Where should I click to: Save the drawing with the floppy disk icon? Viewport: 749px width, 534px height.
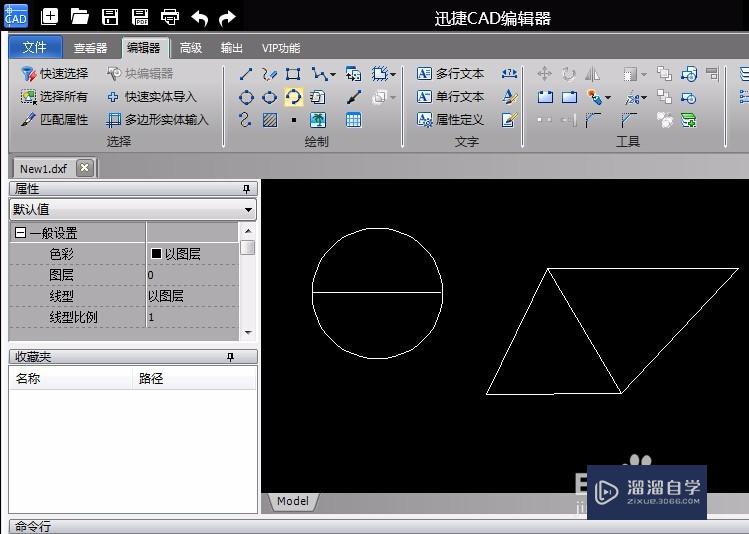click(x=110, y=17)
